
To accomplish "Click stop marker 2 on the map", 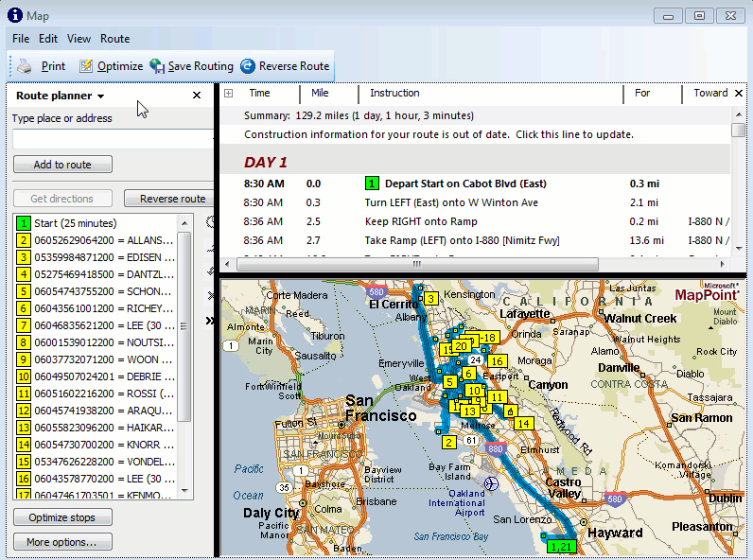I will (x=448, y=443).
